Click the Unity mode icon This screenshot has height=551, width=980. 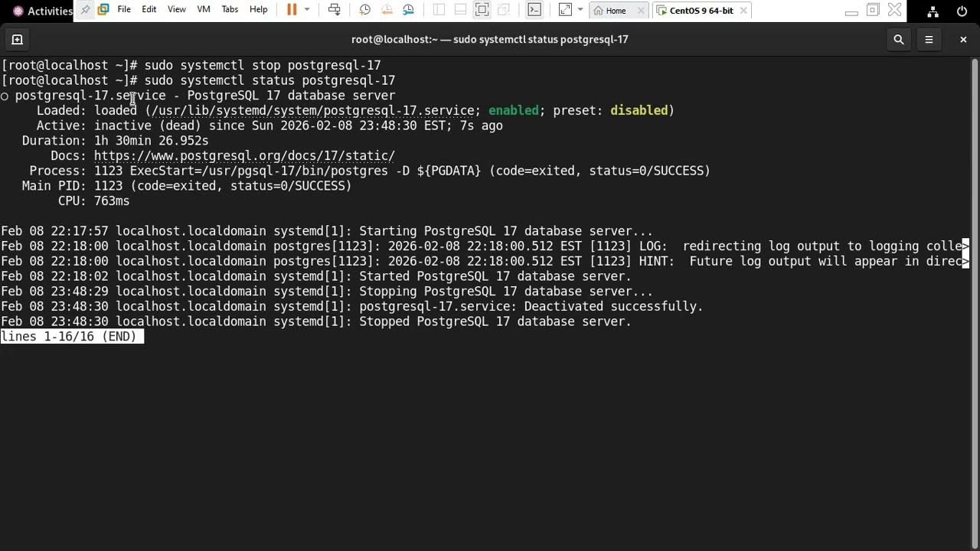[503, 10]
